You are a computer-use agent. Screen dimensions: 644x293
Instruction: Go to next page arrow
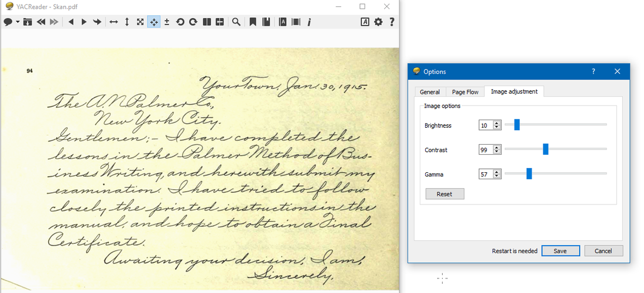84,22
